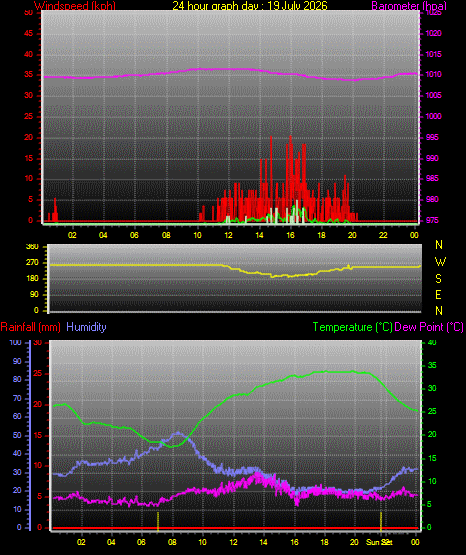Click the Sun Set marker on bottom graph
The height and width of the screenshot is (555, 466).
click(x=381, y=521)
